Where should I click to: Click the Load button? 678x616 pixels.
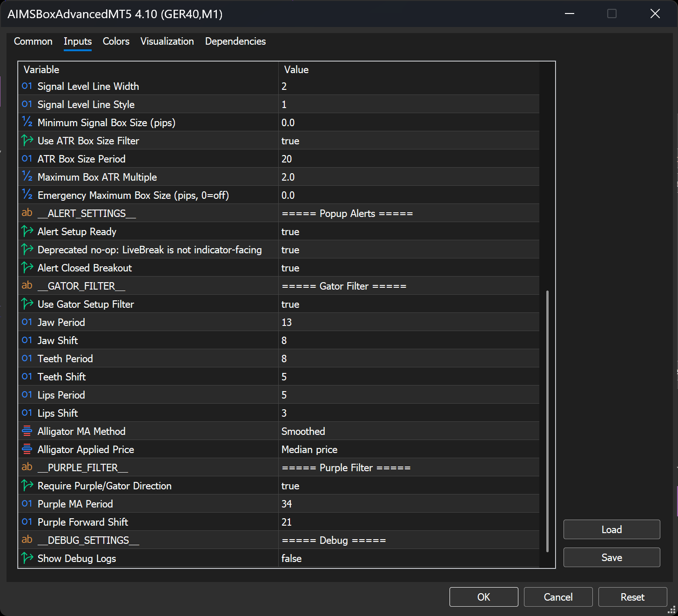(x=611, y=529)
